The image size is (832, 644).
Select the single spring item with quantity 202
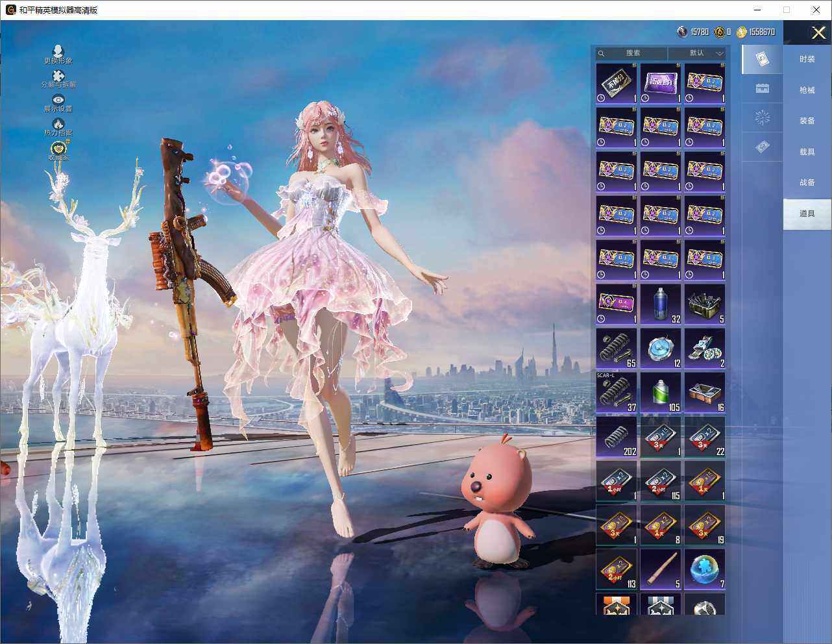click(x=617, y=437)
